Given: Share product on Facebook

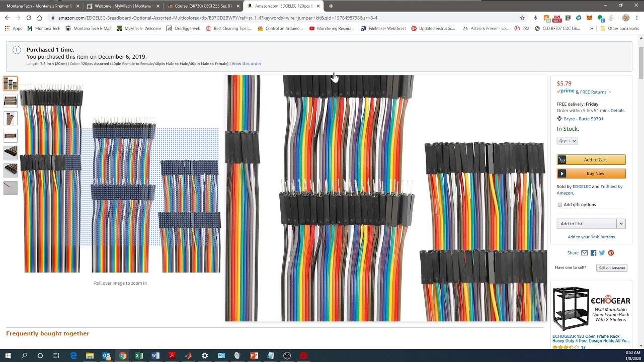Looking at the screenshot, I should (593, 253).
